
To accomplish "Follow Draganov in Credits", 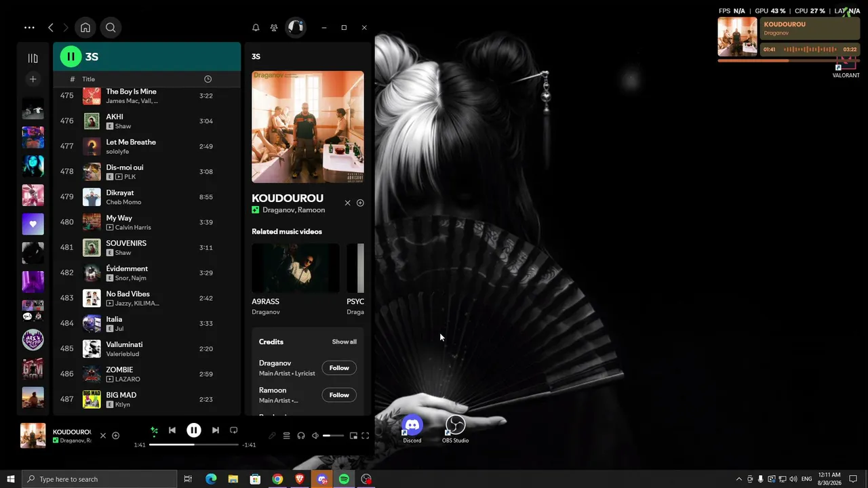I will coord(339,368).
